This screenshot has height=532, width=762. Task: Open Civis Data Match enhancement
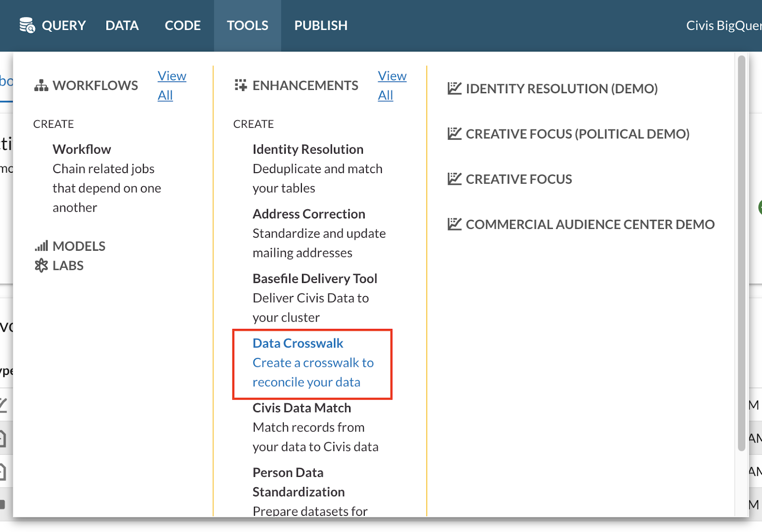(x=302, y=408)
